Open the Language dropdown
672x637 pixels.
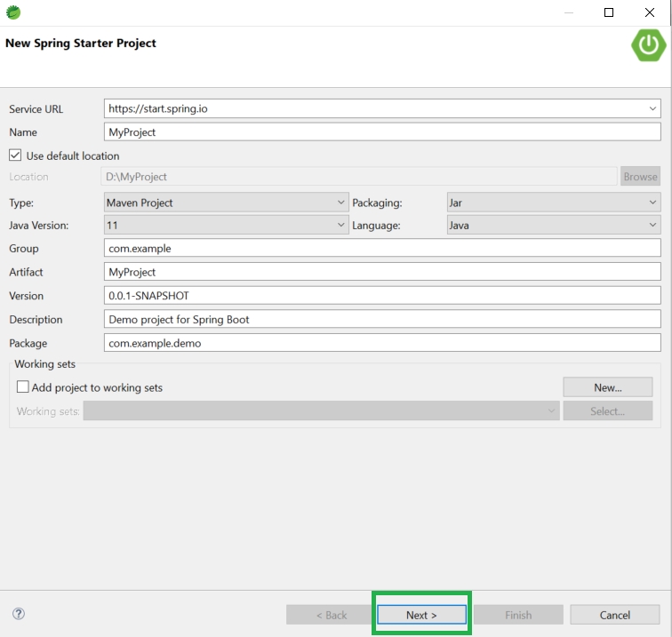553,226
